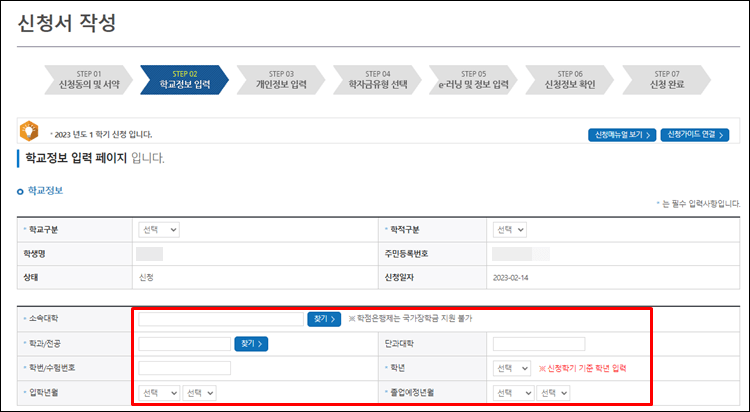Image resolution: width=750 pixels, height=412 pixels.
Task: Open 신청메뉴얼 보기 button
Action: click(x=622, y=135)
